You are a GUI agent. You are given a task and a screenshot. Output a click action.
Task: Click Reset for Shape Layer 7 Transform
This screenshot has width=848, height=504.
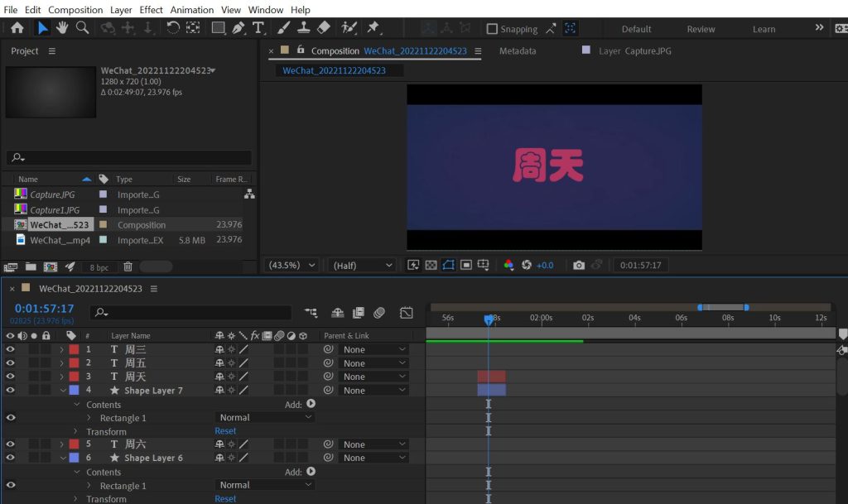[x=225, y=431]
